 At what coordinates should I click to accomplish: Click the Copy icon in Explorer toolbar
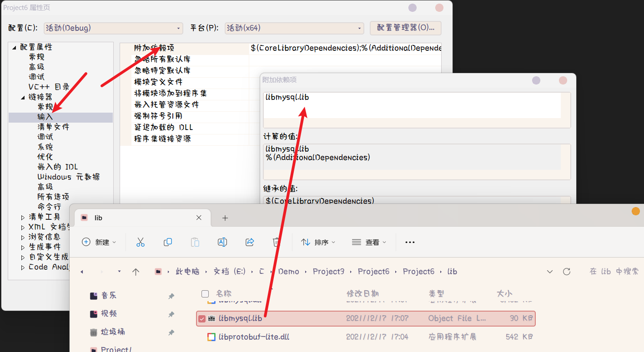[x=167, y=242]
